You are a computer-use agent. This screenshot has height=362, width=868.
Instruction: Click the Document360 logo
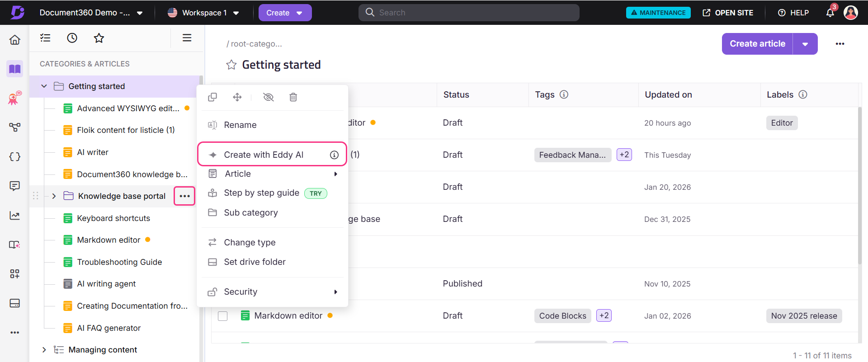(17, 12)
